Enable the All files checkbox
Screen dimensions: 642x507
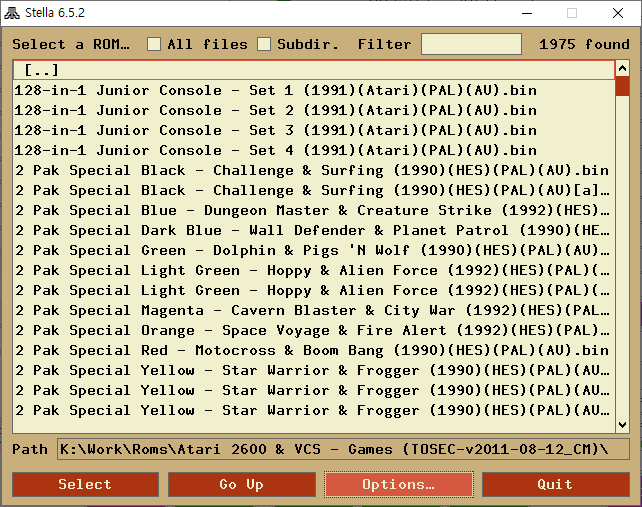coord(154,44)
